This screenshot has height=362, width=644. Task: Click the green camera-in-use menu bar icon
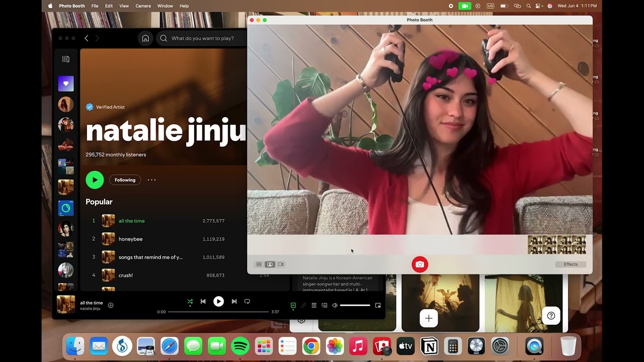464,6
